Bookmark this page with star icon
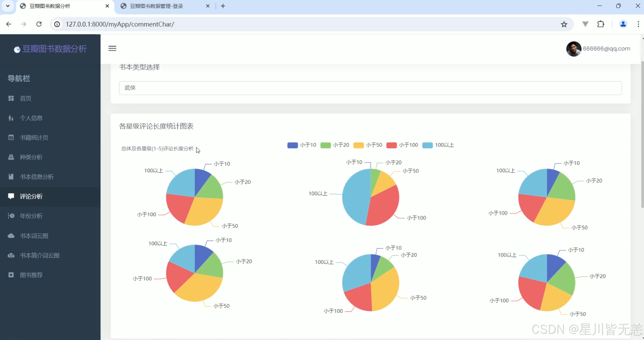Image resolution: width=644 pixels, height=340 pixels. coord(564,24)
